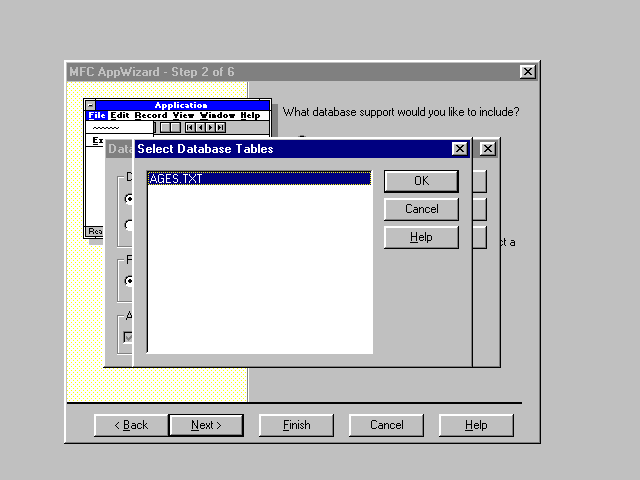The image size is (640, 480).
Task: Click View menu in the Application preview
Action: (183, 116)
